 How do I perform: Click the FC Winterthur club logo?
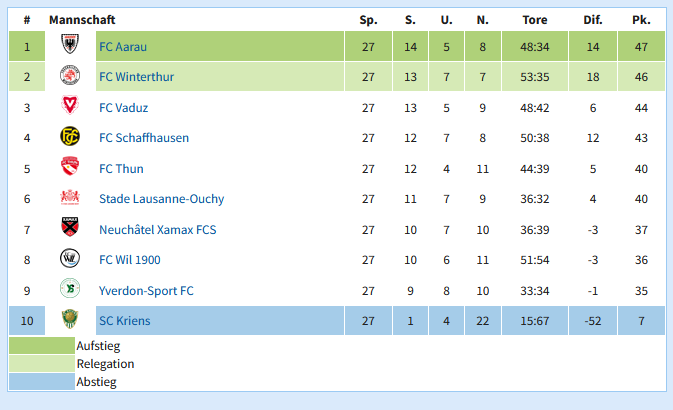coord(70,75)
